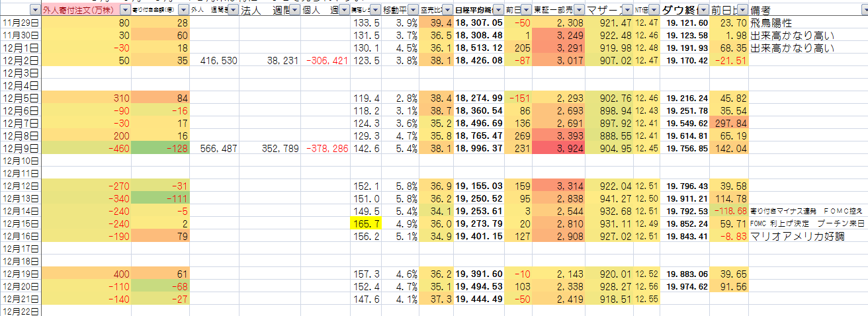Open the 空売比率 column filter dropdown

(448, 11)
